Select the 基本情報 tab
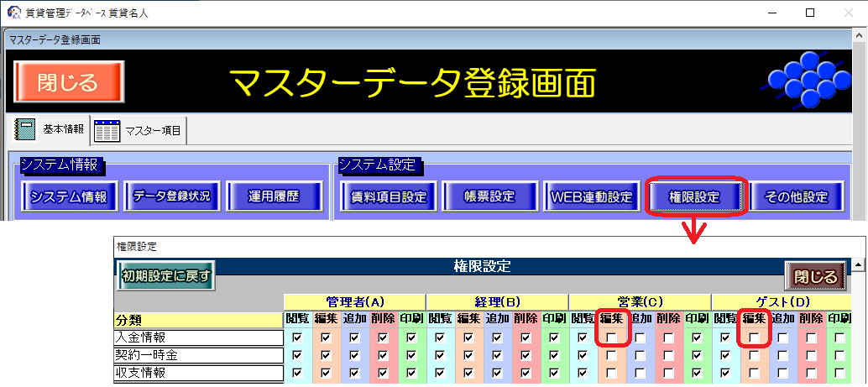This screenshot has width=868, height=387. pos(64,130)
